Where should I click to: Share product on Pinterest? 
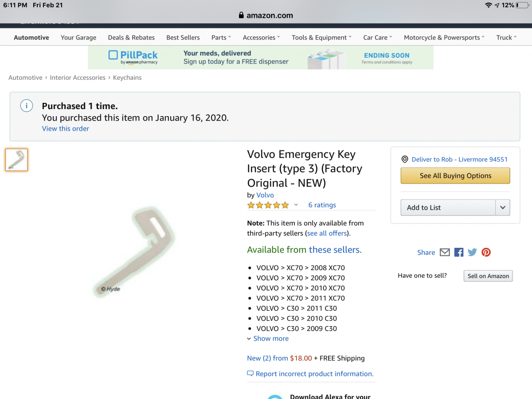486,252
